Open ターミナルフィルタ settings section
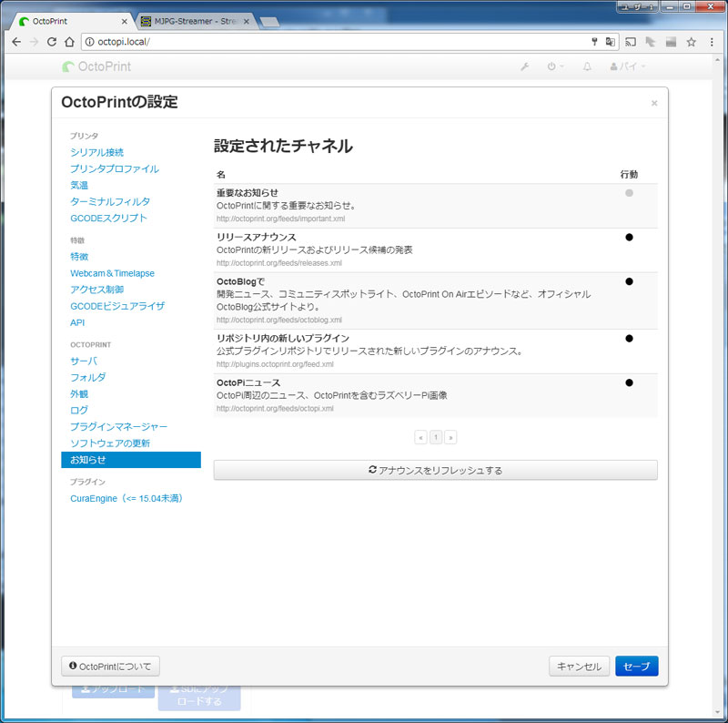728x723 pixels. tap(110, 201)
